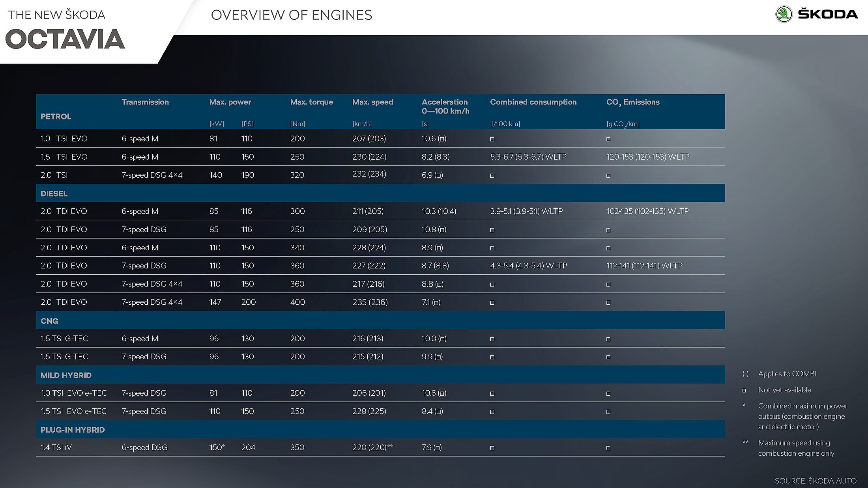This screenshot has width=868, height=488.
Task: Click the Combined consumption column header
Action: (x=533, y=102)
